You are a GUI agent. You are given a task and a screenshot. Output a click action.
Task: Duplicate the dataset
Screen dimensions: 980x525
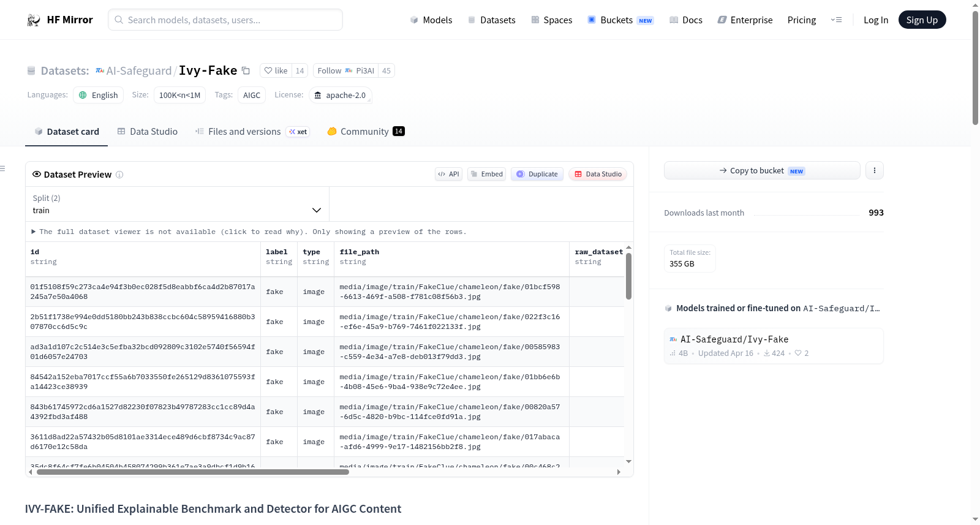[537, 174]
